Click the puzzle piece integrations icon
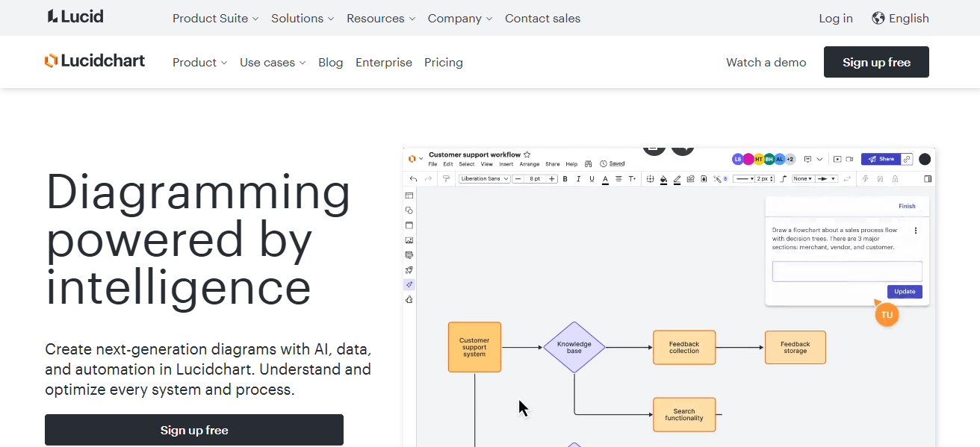980x447 pixels. tap(409, 299)
